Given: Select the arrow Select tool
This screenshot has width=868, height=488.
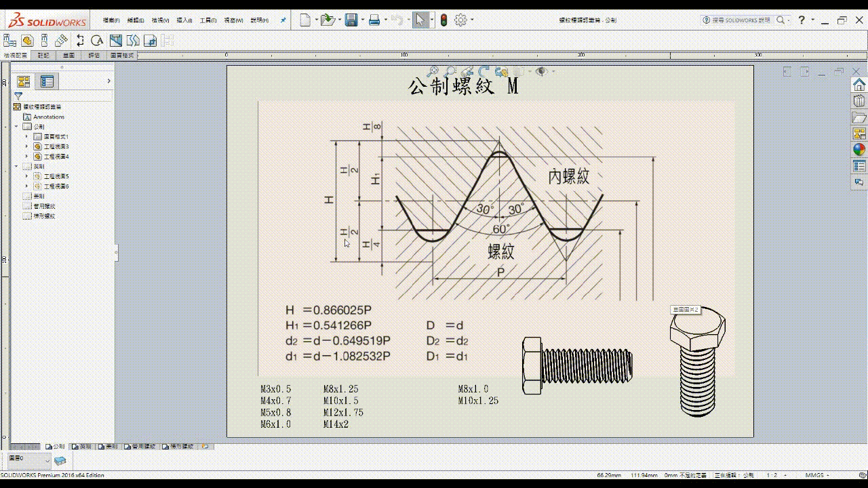Looking at the screenshot, I should point(420,20).
